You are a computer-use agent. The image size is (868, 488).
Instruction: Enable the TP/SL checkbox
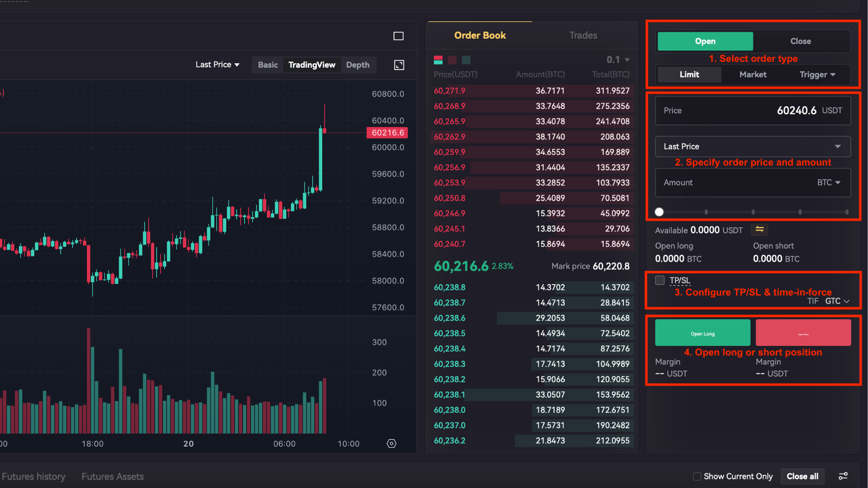[660, 280]
